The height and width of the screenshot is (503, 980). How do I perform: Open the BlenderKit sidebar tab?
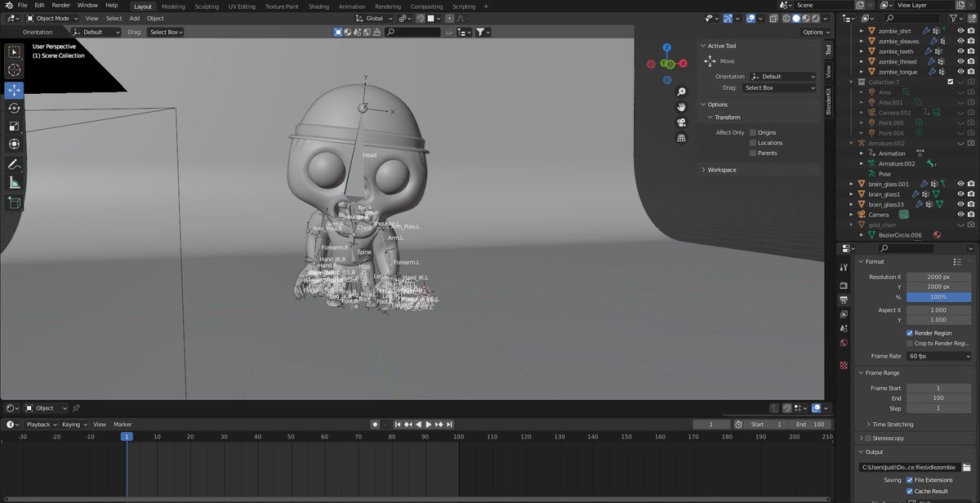[828, 100]
